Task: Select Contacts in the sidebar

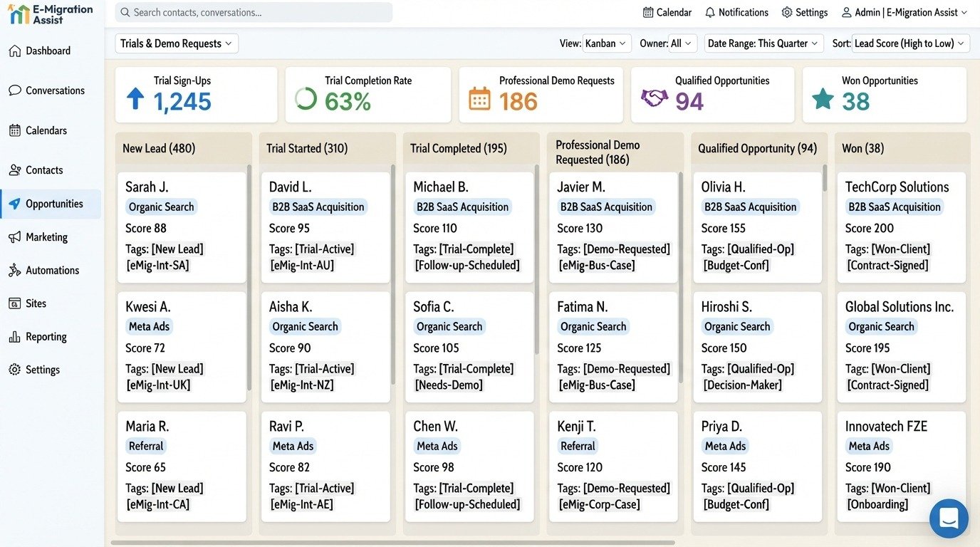Action: (51, 170)
